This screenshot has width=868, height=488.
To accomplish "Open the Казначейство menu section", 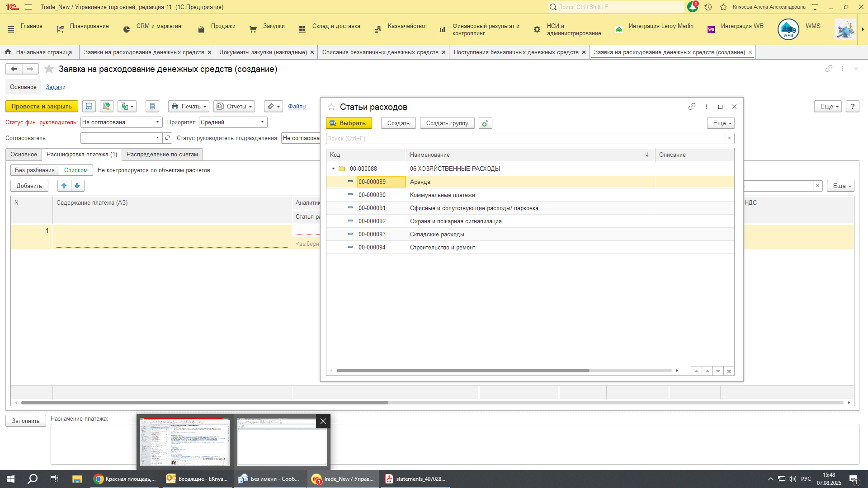I will point(406,26).
